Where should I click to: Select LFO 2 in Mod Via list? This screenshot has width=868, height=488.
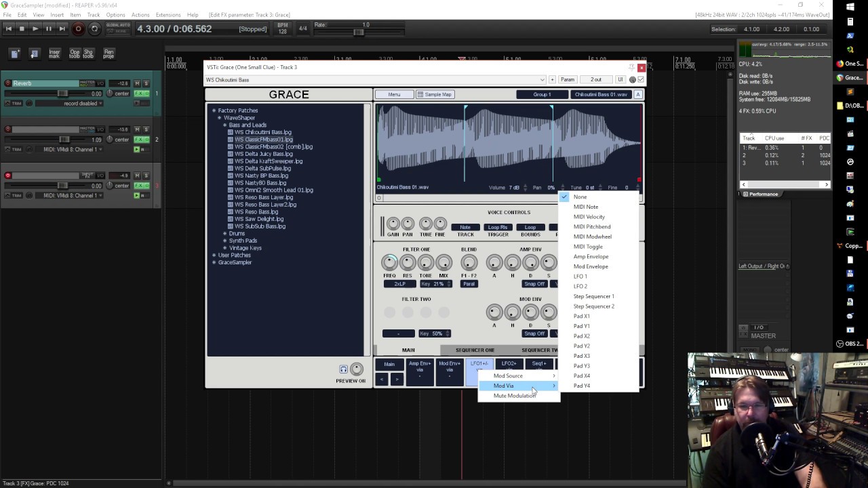(x=599, y=286)
